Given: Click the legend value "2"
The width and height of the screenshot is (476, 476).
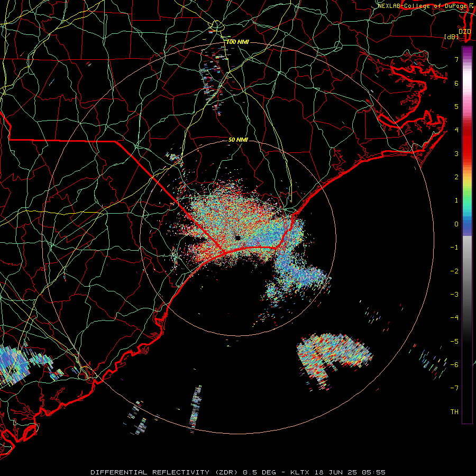Looking at the screenshot, I should pos(456,177).
